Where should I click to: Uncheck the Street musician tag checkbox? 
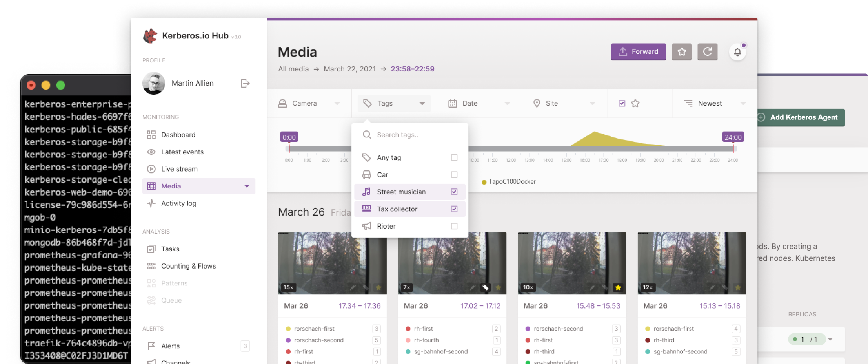tap(454, 192)
